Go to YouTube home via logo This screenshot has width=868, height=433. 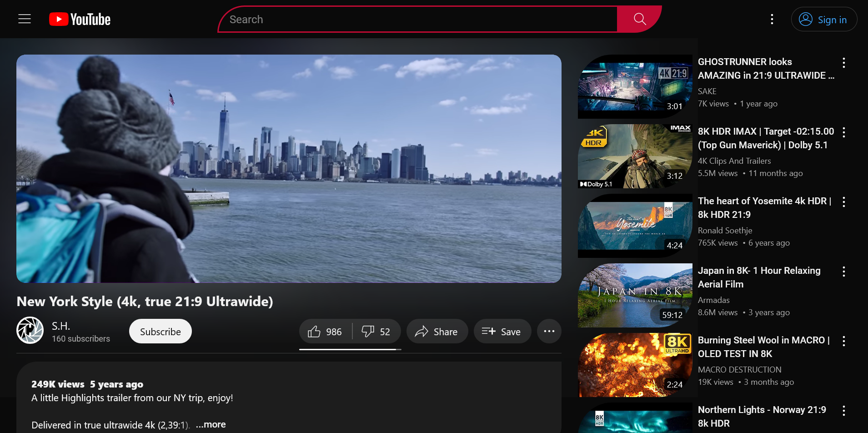pyautogui.click(x=80, y=19)
